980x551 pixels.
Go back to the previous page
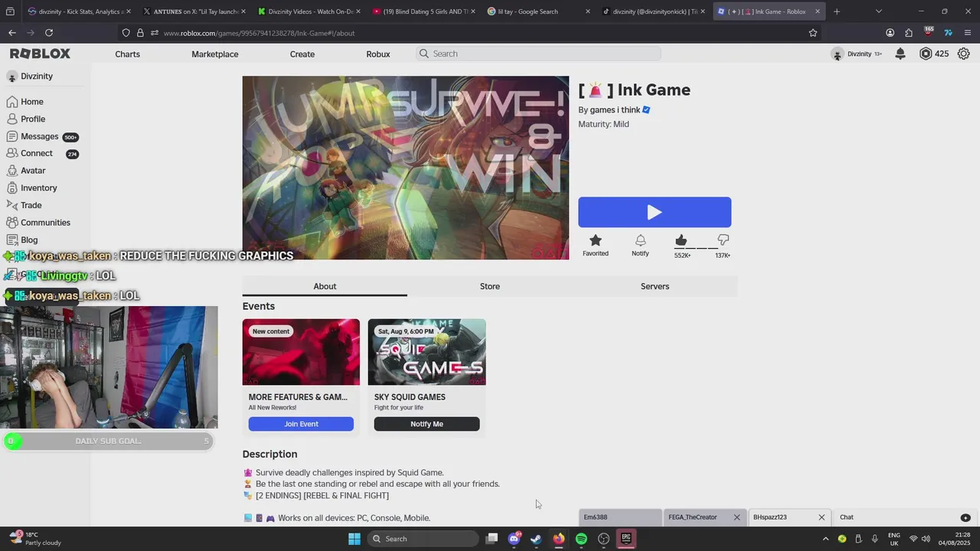11,33
